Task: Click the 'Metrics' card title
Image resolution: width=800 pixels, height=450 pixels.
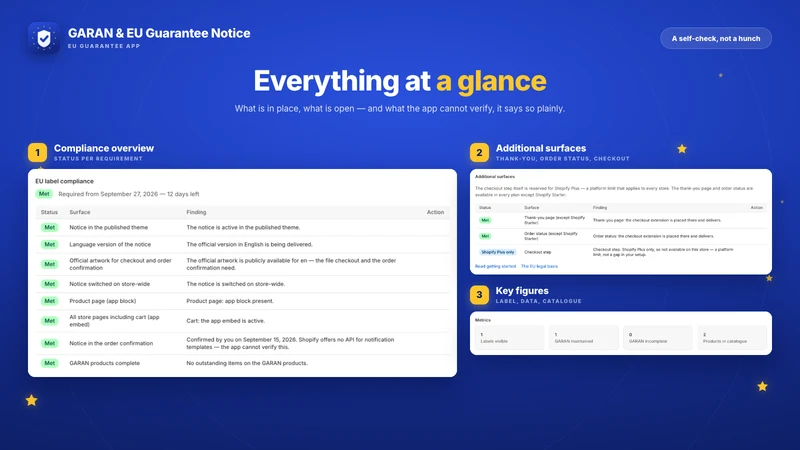Action: pos(483,320)
